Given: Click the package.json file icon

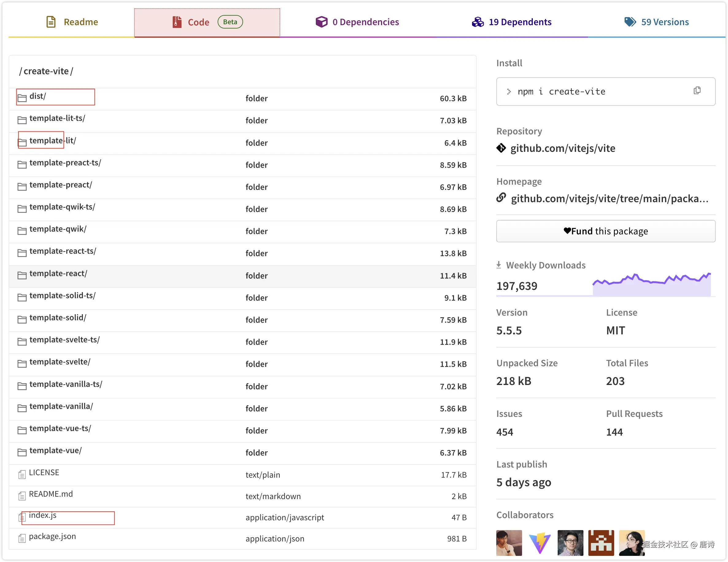Looking at the screenshot, I should 22,538.
